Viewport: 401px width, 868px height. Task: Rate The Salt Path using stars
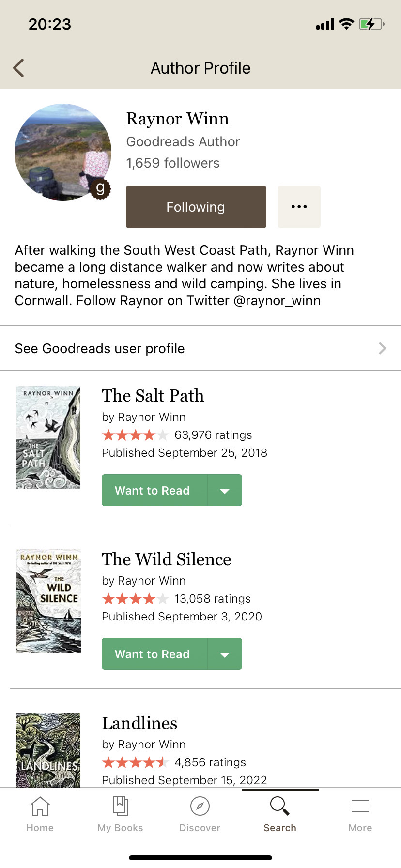[x=135, y=435]
